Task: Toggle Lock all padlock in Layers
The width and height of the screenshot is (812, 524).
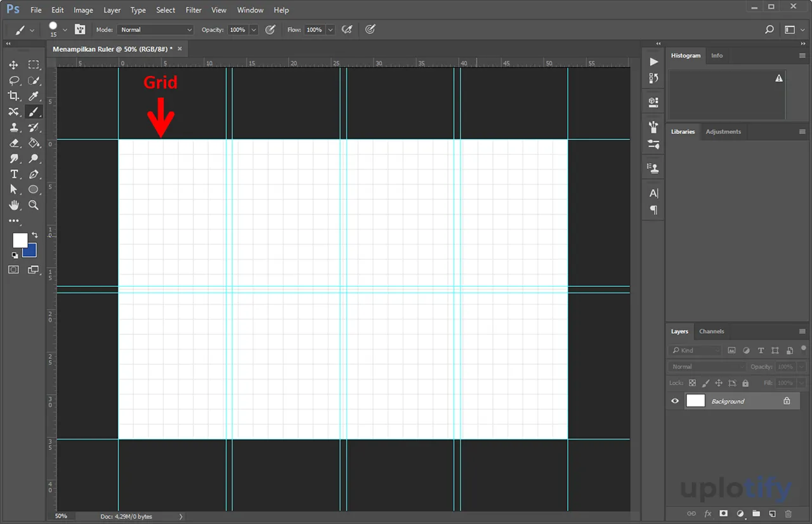Action: 745,383
